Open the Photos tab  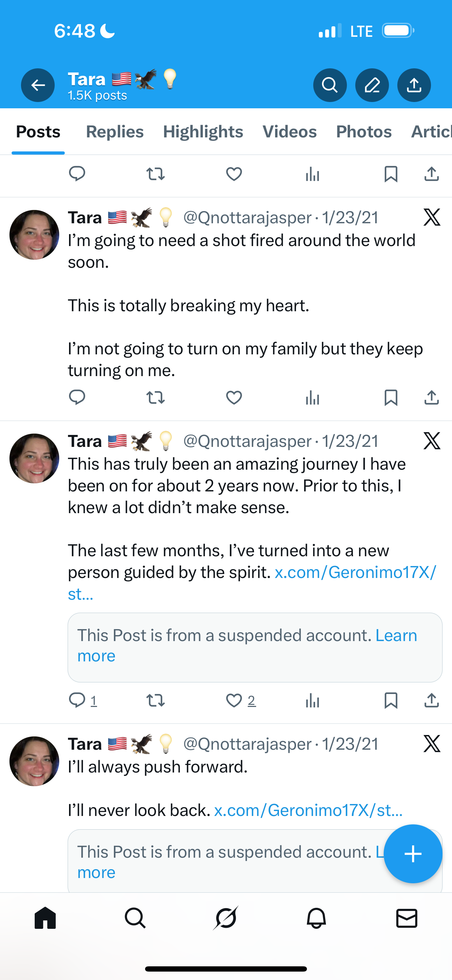(x=364, y=132)
